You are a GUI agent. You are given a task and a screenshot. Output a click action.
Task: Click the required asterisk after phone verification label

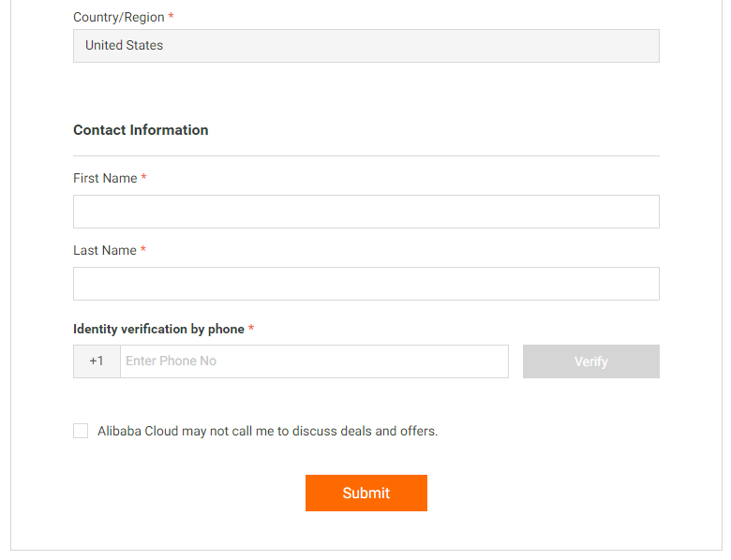(251, 329)
